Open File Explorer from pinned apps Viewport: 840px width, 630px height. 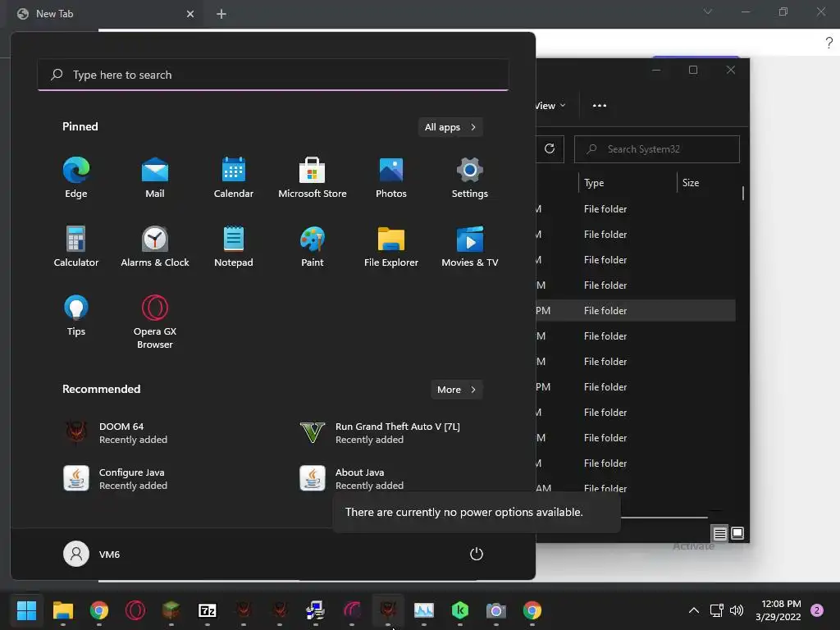(391, 246)
